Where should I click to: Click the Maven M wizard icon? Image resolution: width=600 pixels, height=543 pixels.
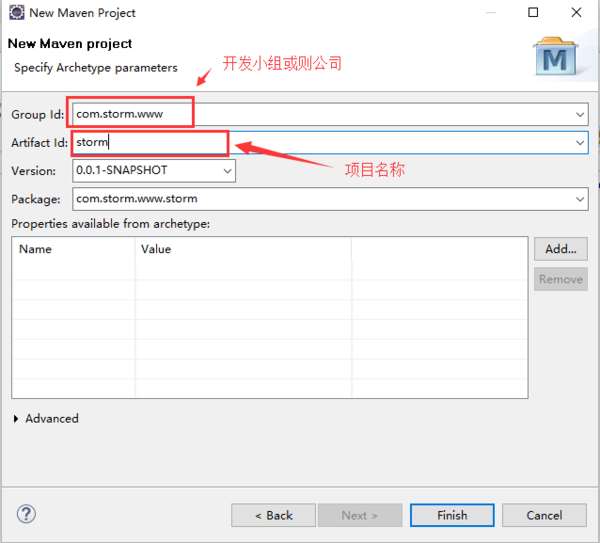pyautogui.click(x=556, y=57)
